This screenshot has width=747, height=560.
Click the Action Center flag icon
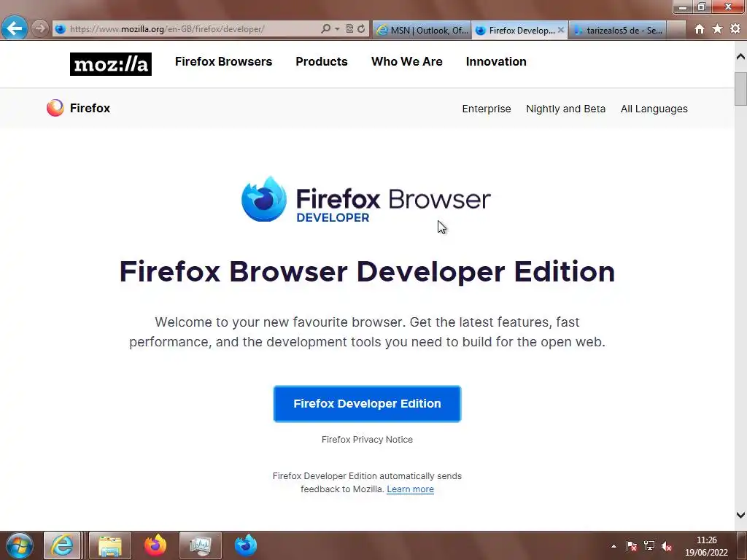631,546
